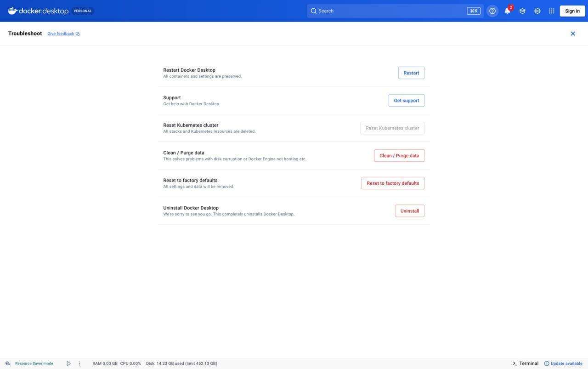
Task: Click "All containers and settings are preserved." text
Action: tap(203, 76)
